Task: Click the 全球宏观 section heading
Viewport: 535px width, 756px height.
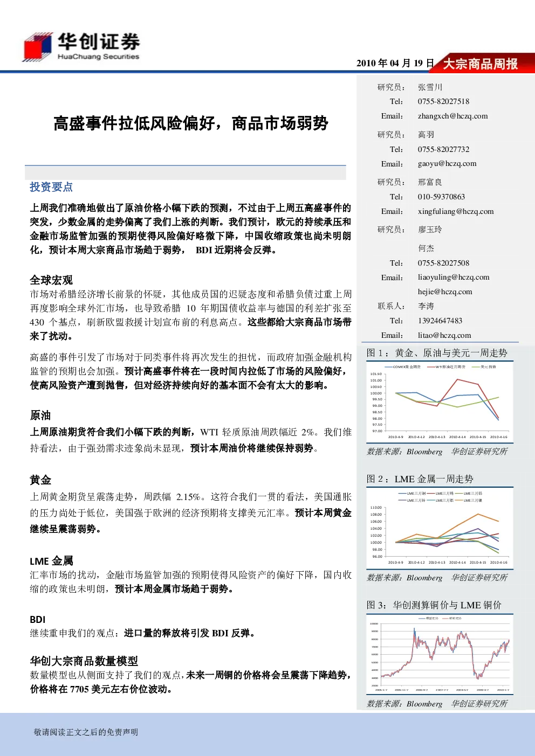Action: 51,280
